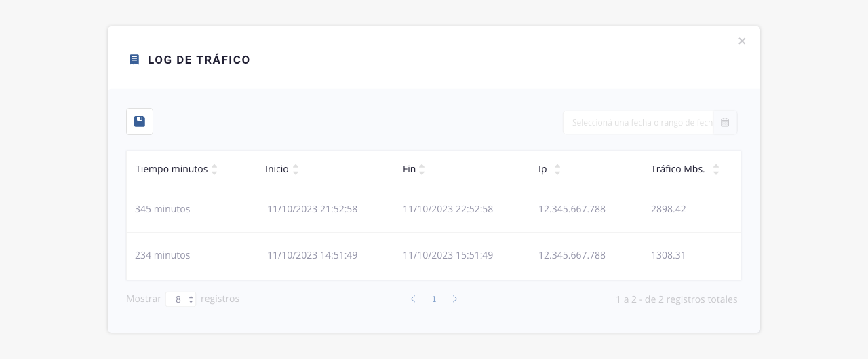Close the Log de Tráfico dialog
The width and height of the screenshot is (868, 359).
click(742, 41)
